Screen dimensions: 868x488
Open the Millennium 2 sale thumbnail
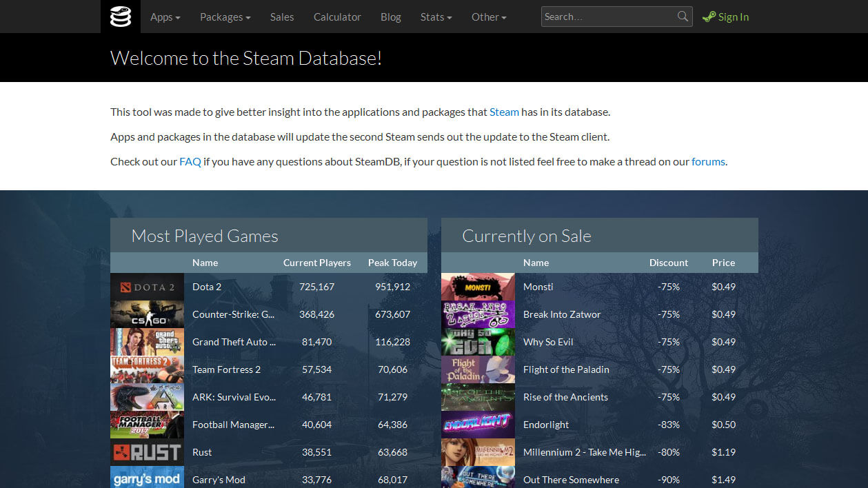(478, 452)
